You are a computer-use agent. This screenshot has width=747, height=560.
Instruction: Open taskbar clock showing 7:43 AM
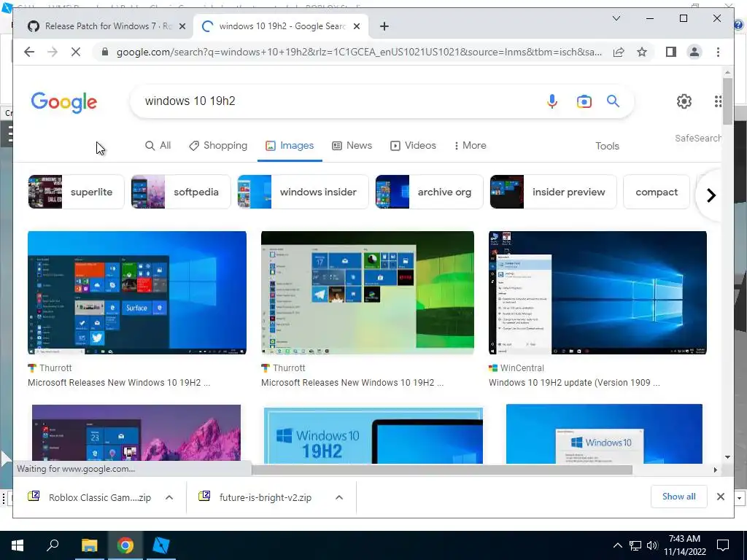(x=684, y=545)
